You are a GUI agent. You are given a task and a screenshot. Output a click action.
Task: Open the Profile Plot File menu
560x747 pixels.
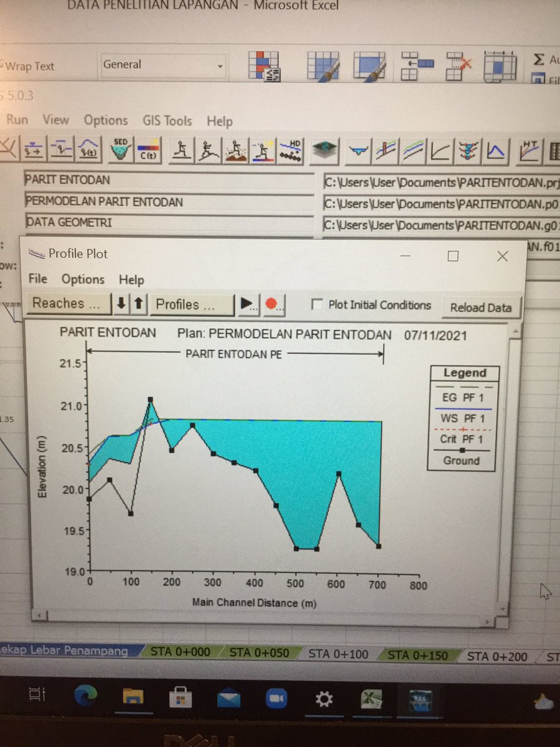[37, 279]
